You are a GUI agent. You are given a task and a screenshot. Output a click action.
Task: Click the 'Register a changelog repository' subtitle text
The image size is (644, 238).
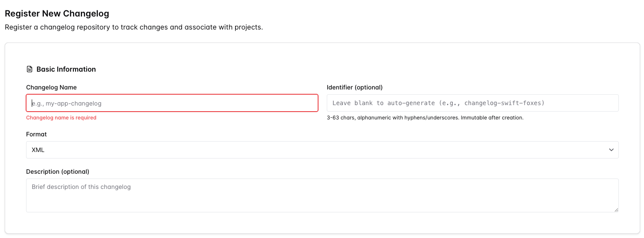pyautogui.click(x=134, y=27)
